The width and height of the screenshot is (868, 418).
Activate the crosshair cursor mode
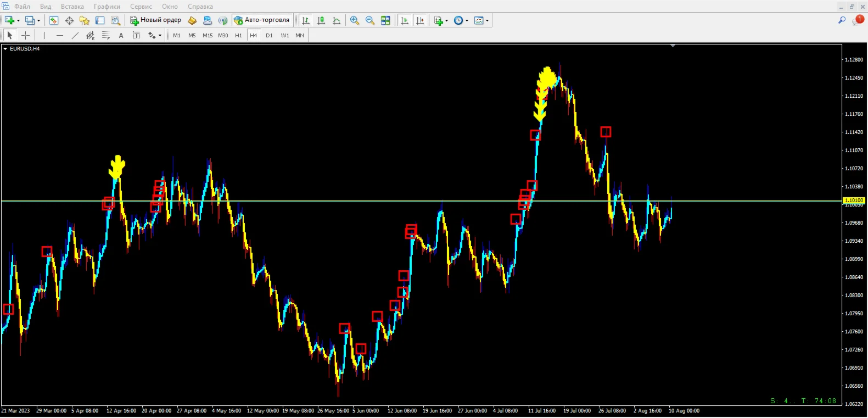(x=25, y=35)
